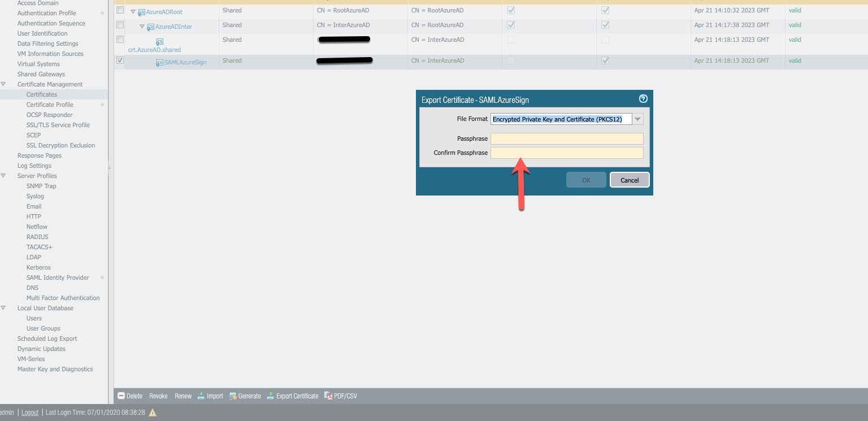
Task: Collapse the AzureADRoot certificate tree
Action: 133,11
